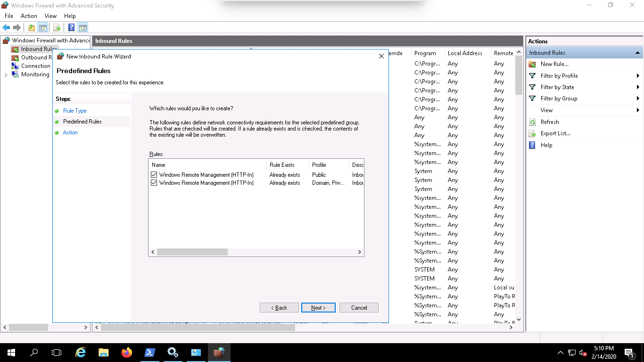
Task: Expand the Monitoring tree node arrow
Action: tap(6, 74)
